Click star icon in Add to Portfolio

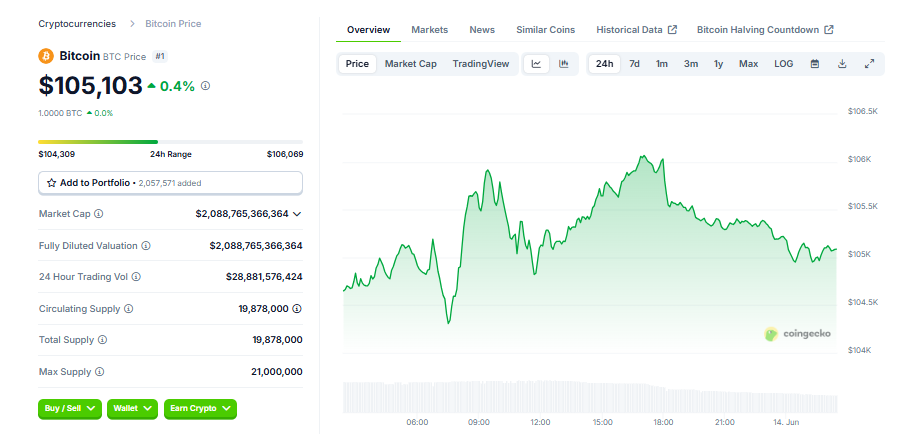[x=51, y=183]
